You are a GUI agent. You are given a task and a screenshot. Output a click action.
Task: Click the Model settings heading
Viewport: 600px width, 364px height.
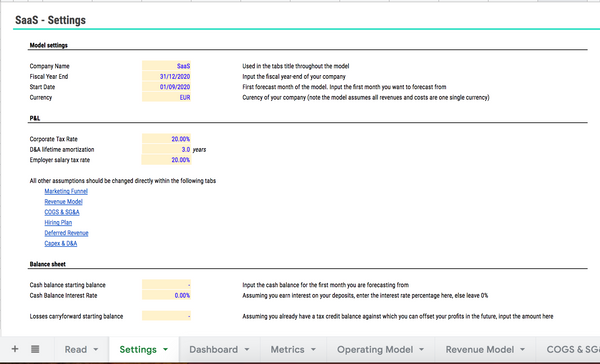[x=49, y=45]
